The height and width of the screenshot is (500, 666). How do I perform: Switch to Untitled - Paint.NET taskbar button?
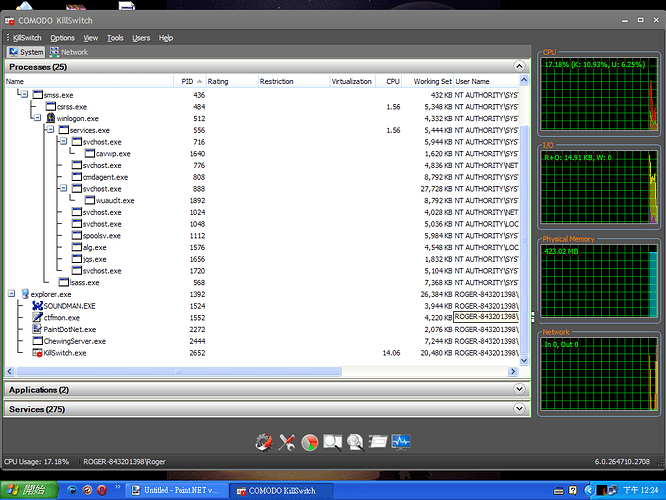pos(177,490)
